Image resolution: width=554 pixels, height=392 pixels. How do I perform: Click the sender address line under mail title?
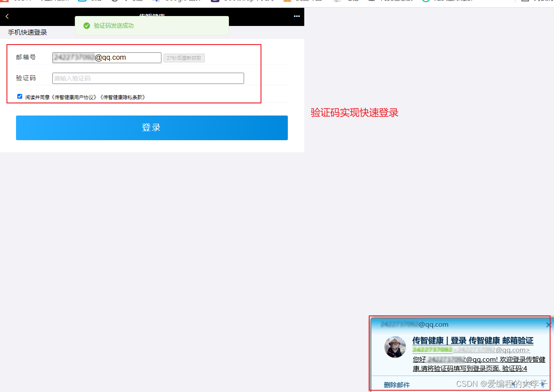[471, 350]
